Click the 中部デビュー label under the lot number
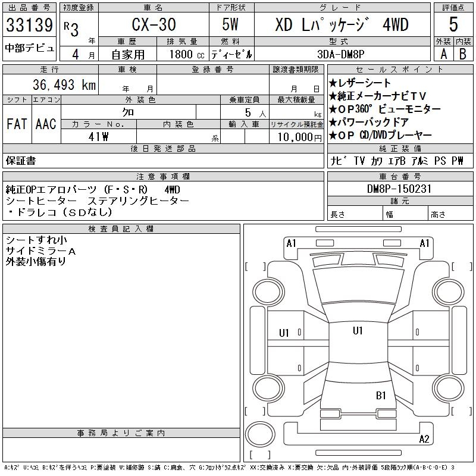This screenshot has height=476, width=476. coord(29,48)
